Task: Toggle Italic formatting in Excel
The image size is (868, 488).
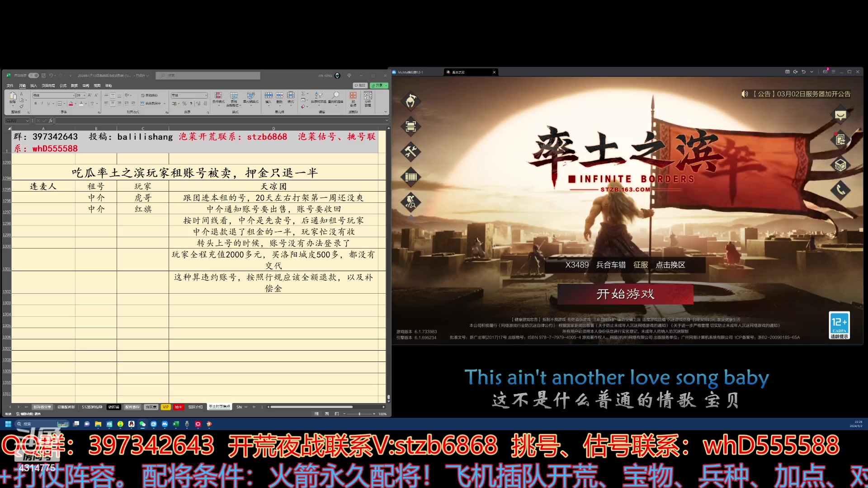Action: pyautogui.click(x=42, y=103)
